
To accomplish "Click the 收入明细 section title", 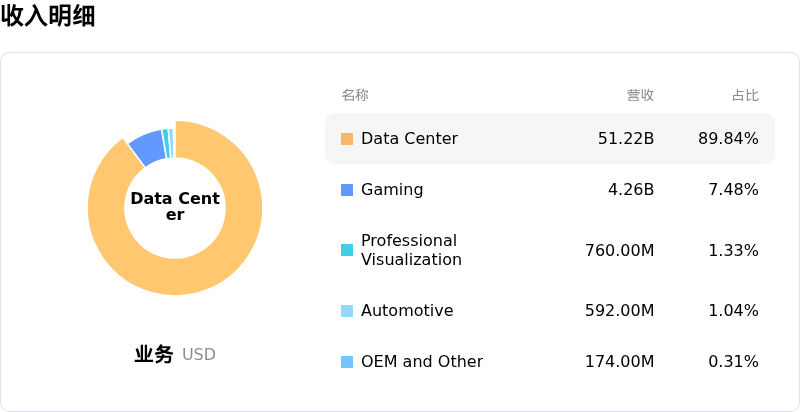I will pos(48,16).
